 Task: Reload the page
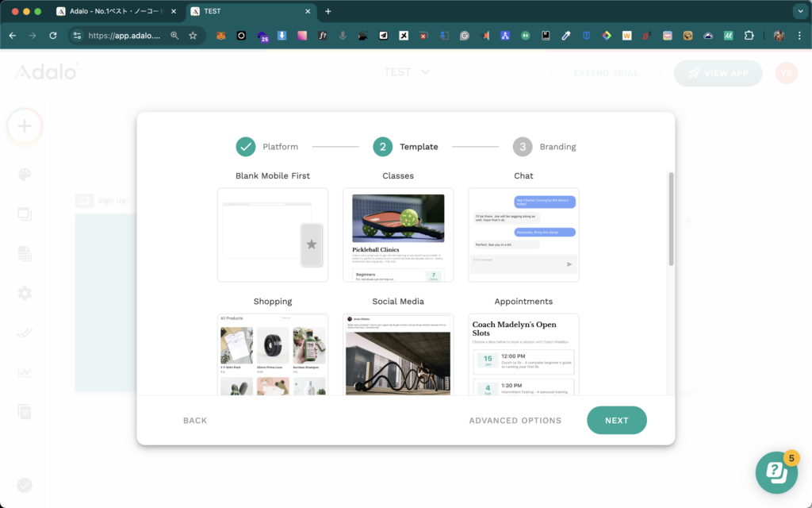(x=53, y=36)
